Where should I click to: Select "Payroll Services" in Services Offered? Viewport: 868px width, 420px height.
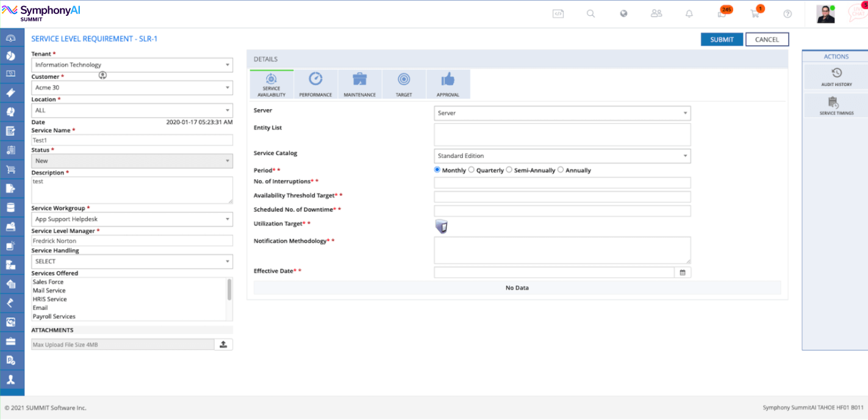coord(54,316)
